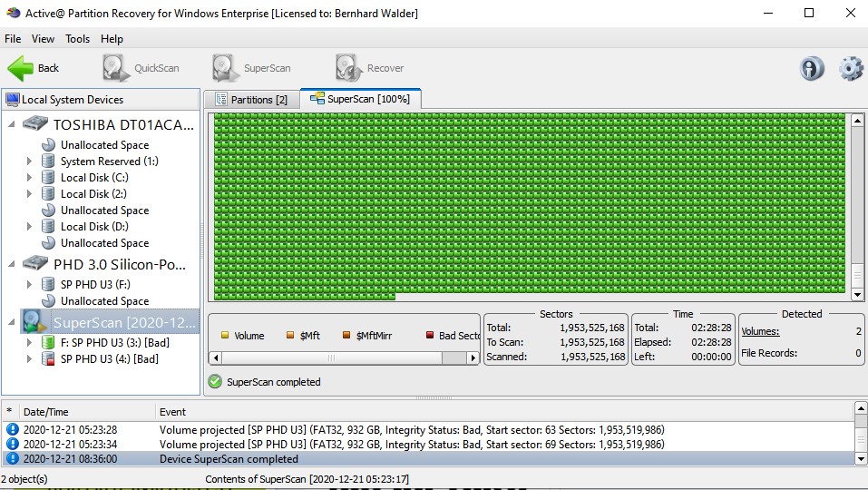Select the TOSHIBA DT01ACA disk icon

34,123
